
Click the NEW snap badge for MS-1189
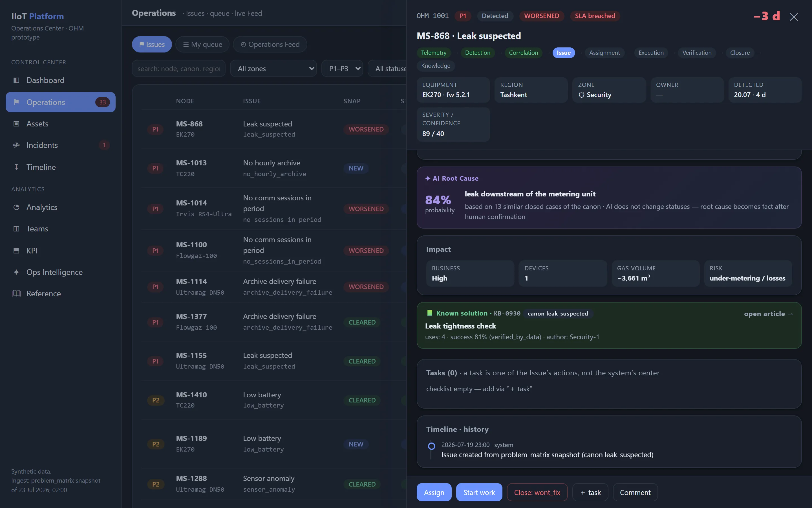(x=356, y=444)
